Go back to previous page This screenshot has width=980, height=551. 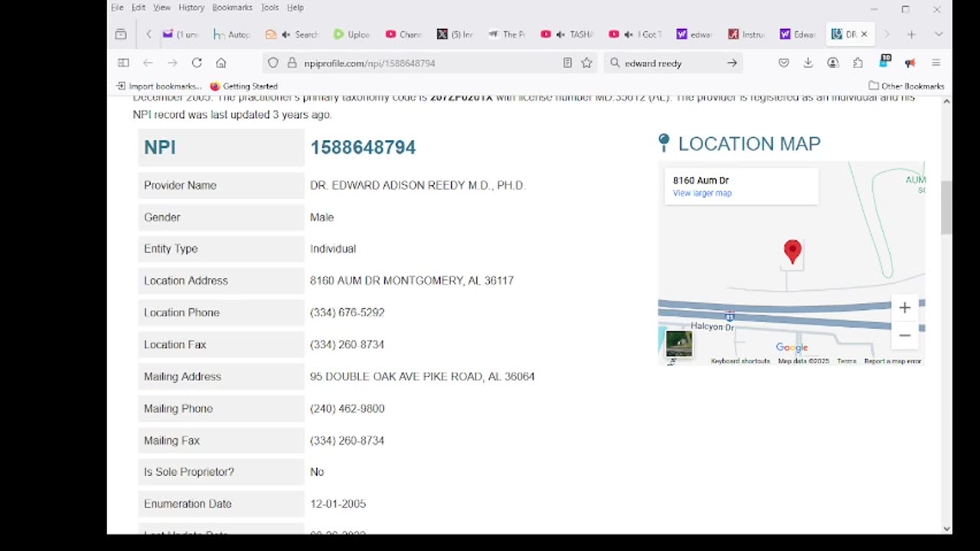tap(148, 63)
